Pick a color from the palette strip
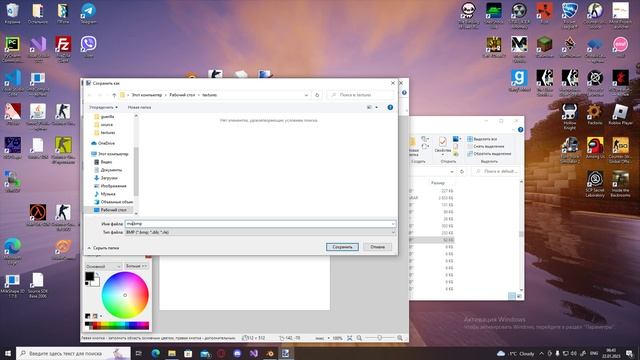 click(x=117, y=325)
